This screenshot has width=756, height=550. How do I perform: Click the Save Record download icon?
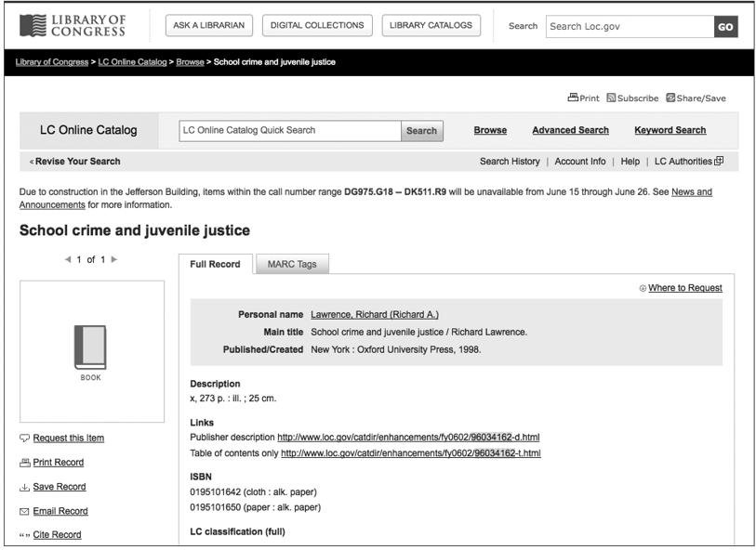24,487
